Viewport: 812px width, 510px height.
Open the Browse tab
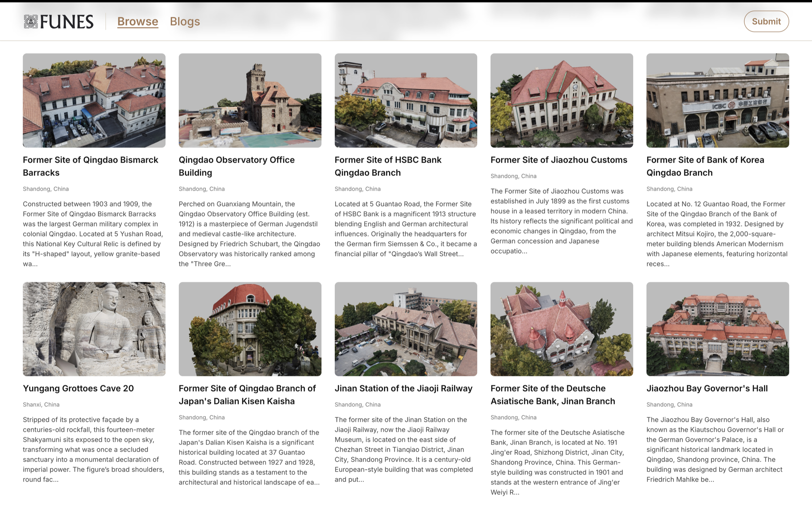click(x=137, y=21)
